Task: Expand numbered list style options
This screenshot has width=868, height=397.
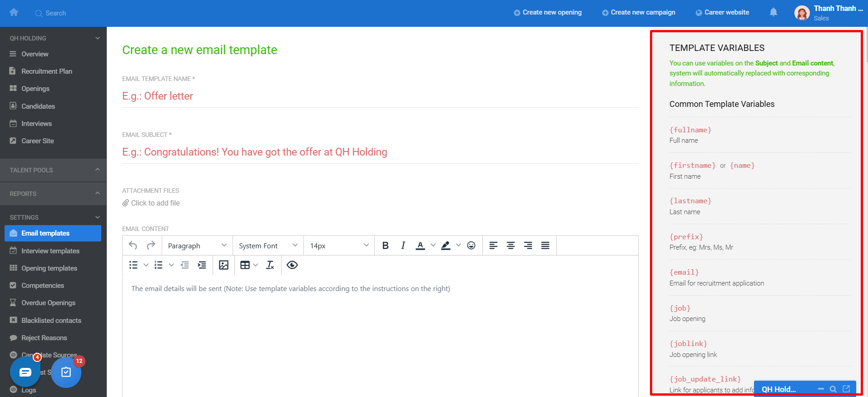Action: pyautogui.click(x=171, y=265)
